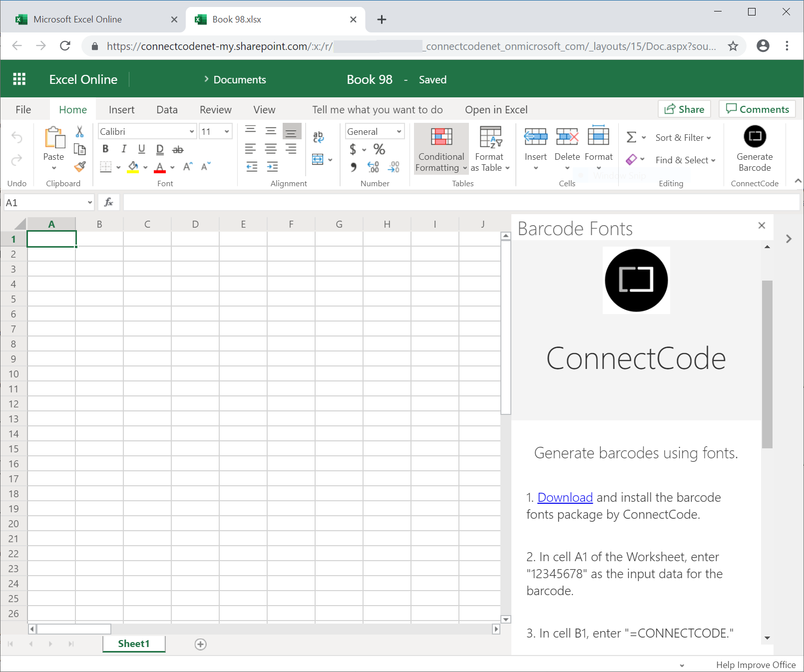Open Find & Select dropdown
The image size is (804, 672).
(x=685, y=160)
